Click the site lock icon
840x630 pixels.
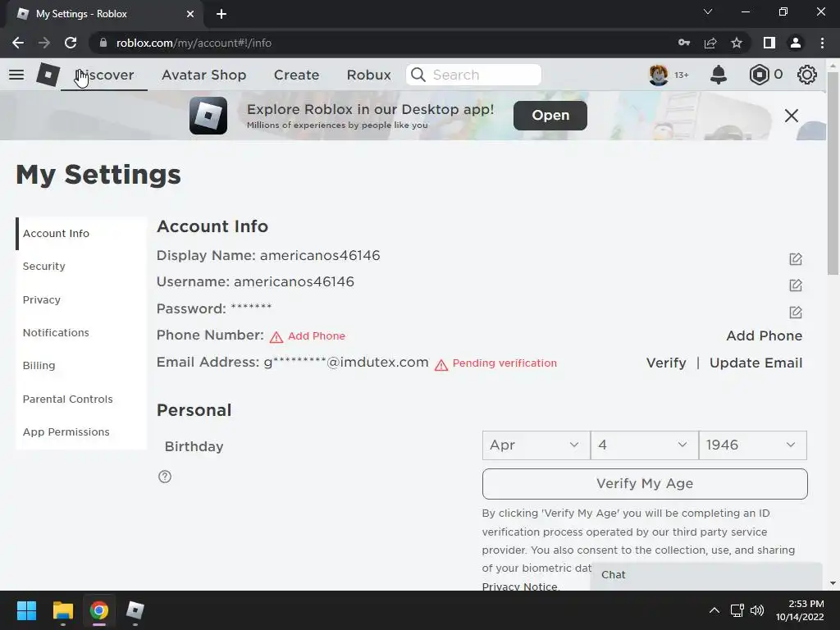click(103, 43)
